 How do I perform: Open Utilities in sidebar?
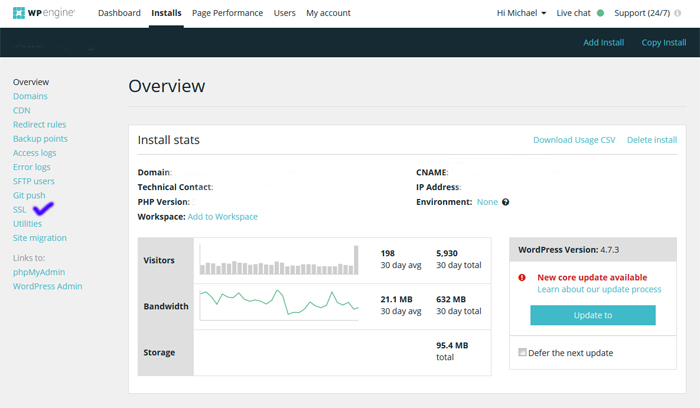27,224
